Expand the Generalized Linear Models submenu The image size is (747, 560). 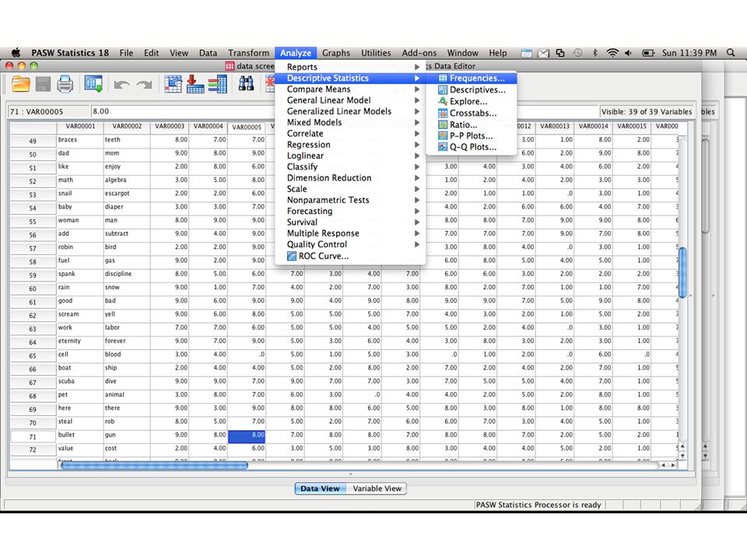tap(350, 111)
